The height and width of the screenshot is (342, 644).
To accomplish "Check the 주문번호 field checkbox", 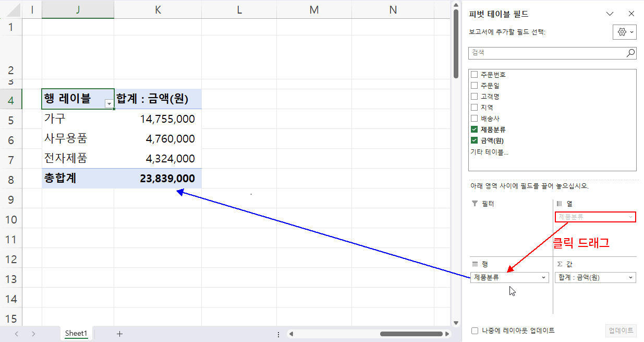I will point(475,74).
